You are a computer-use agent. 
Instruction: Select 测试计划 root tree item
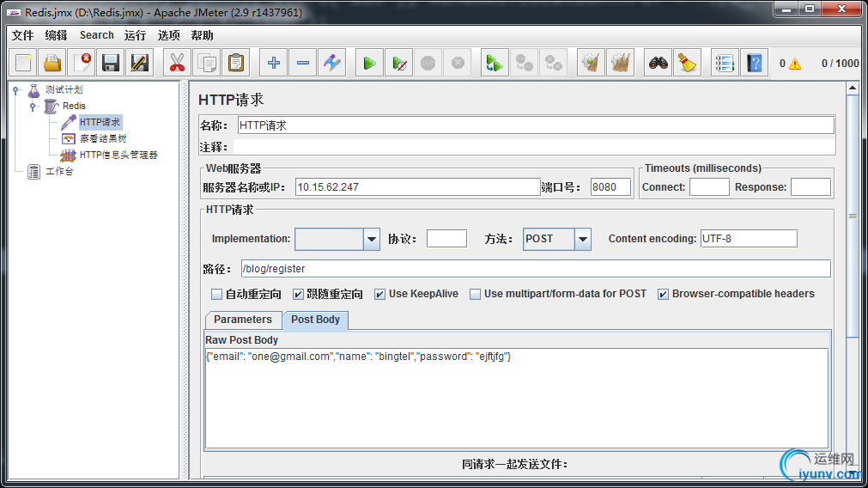[x=64, y=89]
